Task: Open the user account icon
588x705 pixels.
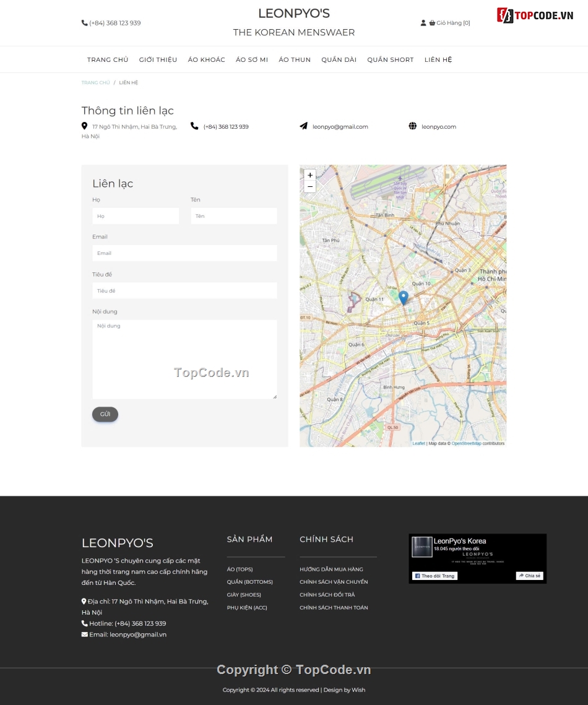Action: pyautogui.click(x=423, y=23)
